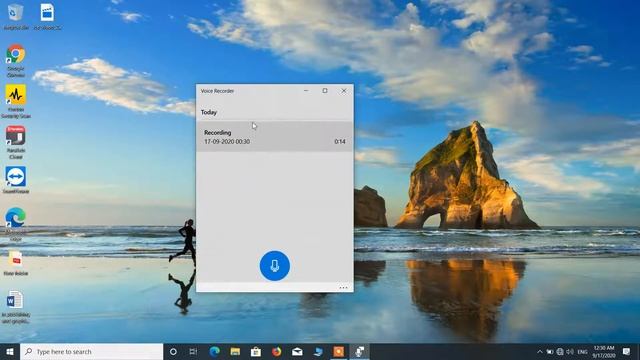The height and width of the screenshot is (360, 640).
Task: Launch Microsoft Edge from the taskbar
Action: (x=214, y=351)
